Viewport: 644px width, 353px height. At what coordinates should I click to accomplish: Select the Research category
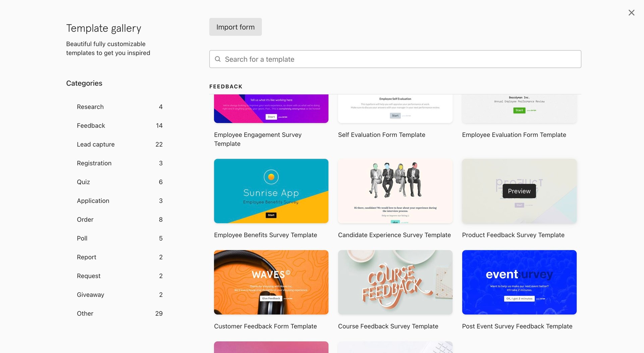(x=120, y=107)
